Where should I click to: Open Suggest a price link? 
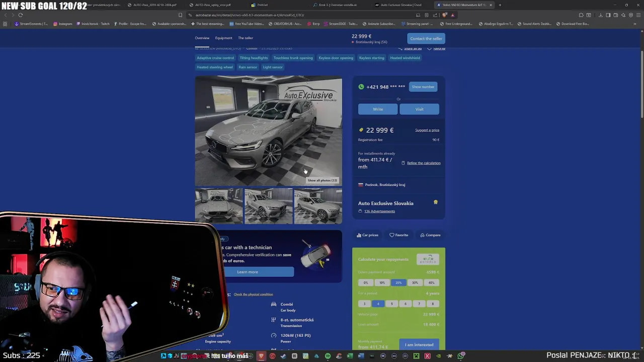(427, 130)
